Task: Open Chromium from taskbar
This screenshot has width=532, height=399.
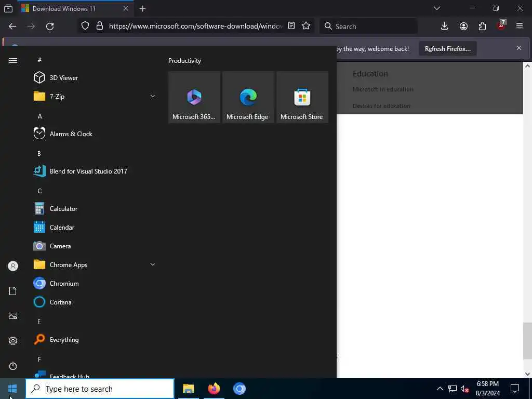Action: point(239,389)
